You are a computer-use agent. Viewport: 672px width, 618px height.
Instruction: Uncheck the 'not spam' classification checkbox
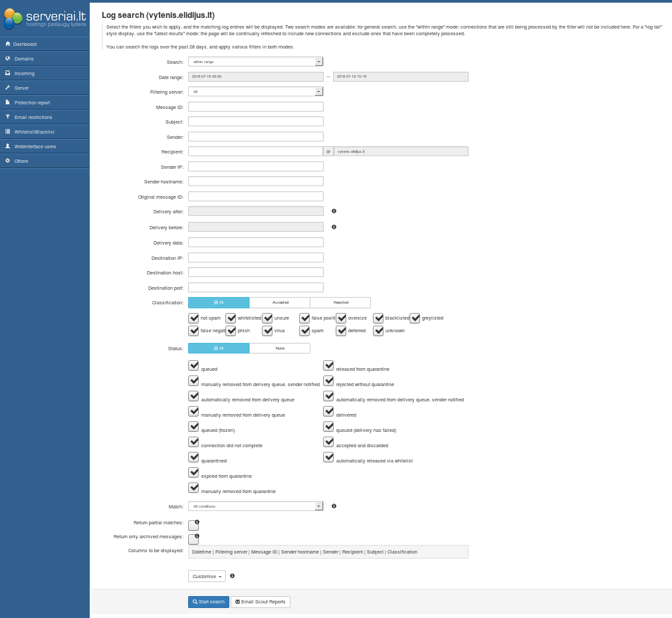(194, 318)
